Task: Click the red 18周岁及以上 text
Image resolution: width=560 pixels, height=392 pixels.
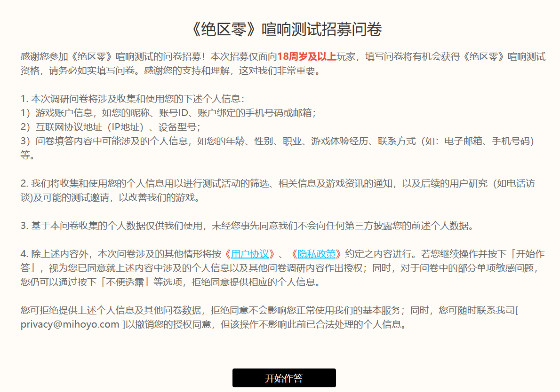Action: click(x=306, y=57)
